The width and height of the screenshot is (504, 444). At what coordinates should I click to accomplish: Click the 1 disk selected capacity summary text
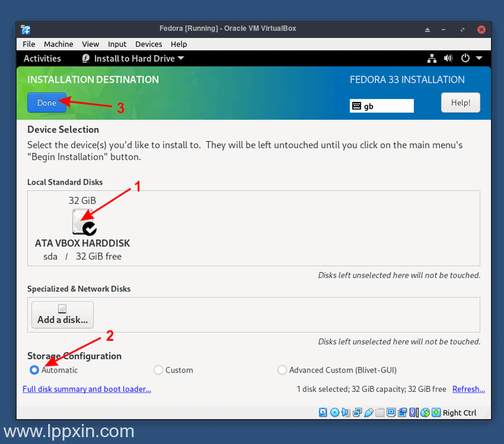371,389
